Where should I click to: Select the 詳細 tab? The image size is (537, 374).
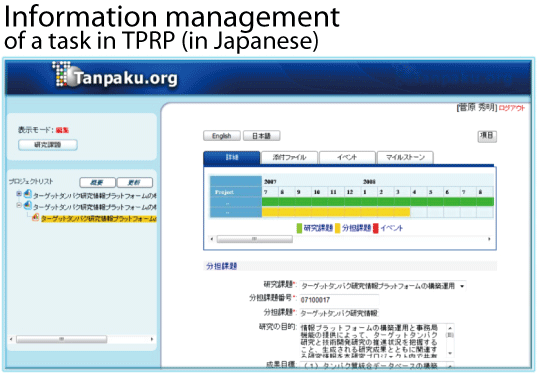click(x=232, y=158)
